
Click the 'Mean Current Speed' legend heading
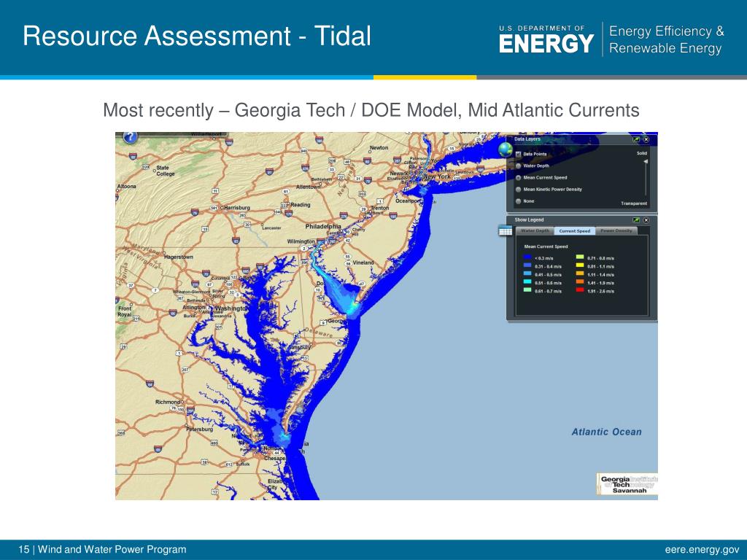pyautogui.click(x=546, y=246)
